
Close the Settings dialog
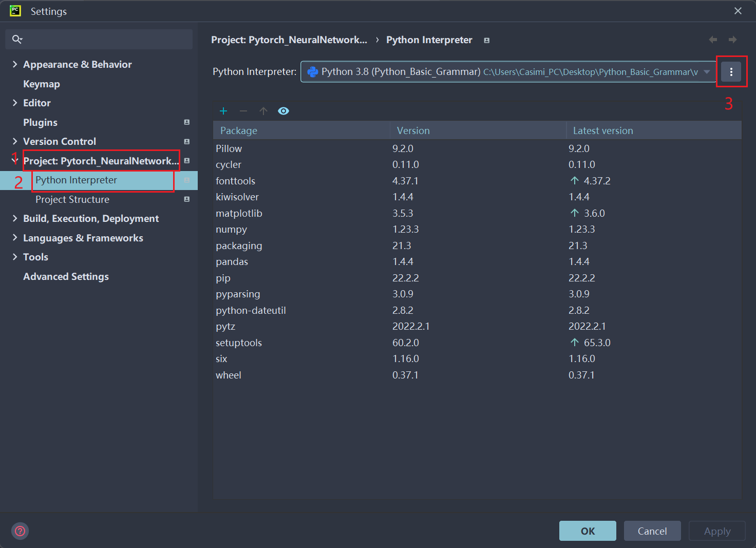pyautogui.click(x=738, y=11)
